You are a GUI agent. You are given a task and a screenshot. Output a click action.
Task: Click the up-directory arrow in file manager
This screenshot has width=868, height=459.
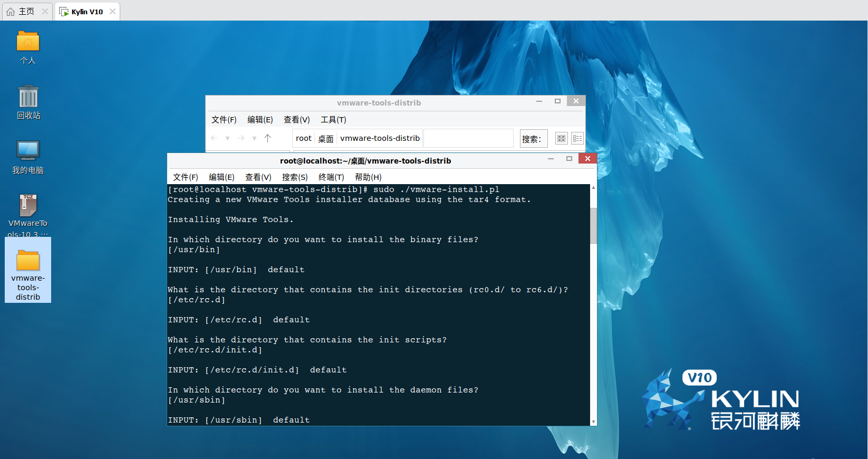(267, 138)
